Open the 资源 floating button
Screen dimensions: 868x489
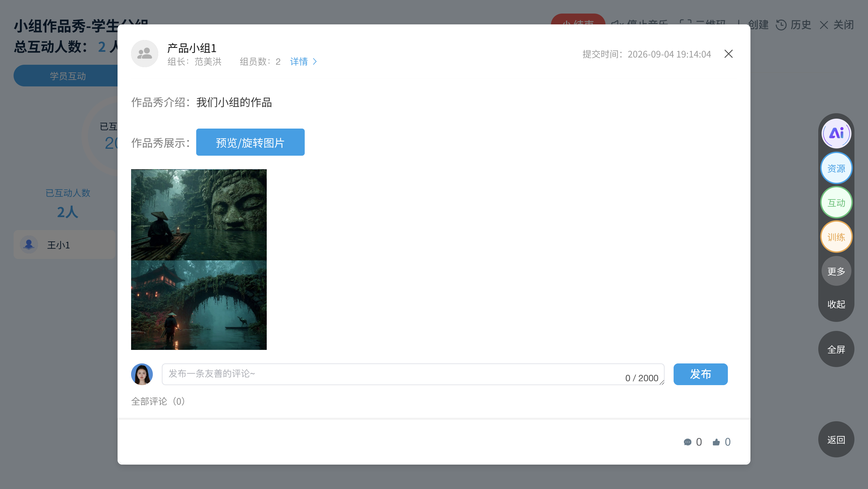836,168
